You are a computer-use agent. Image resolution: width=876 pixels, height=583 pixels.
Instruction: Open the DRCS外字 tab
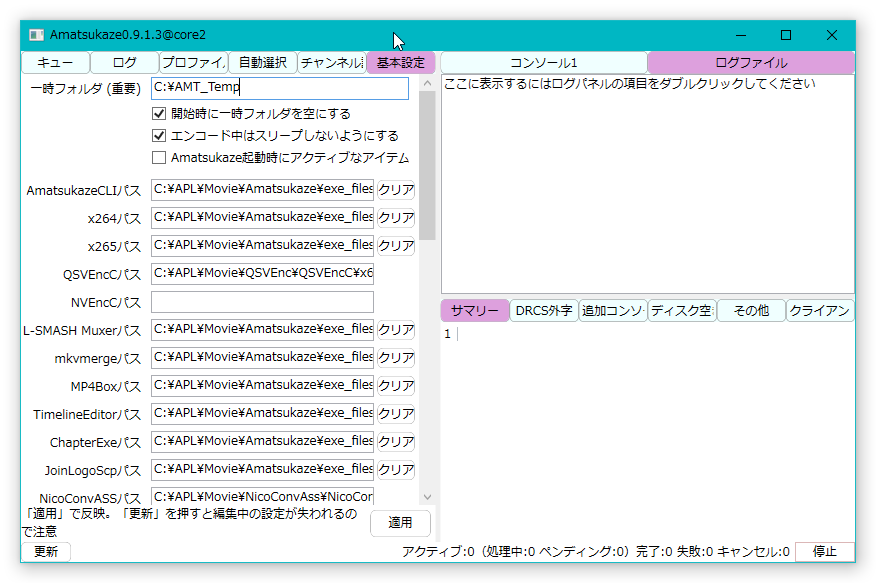coord(544,310)
